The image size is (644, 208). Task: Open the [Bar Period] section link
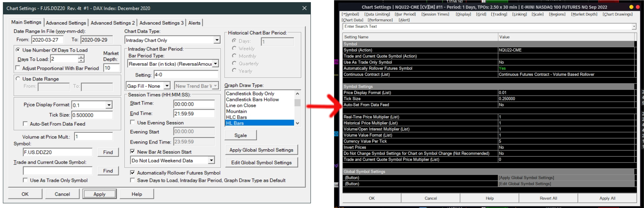pos(405,14)
